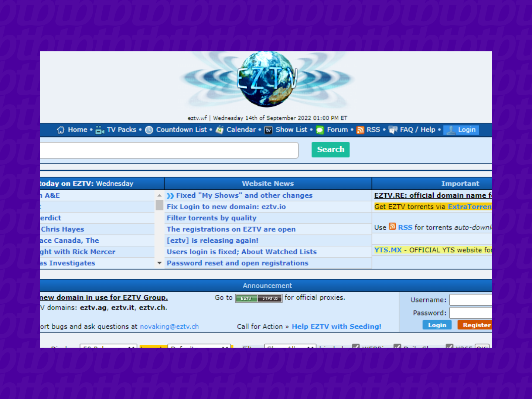Open the Show List label
Screen dimensions: 532x399
coord(291,130)
